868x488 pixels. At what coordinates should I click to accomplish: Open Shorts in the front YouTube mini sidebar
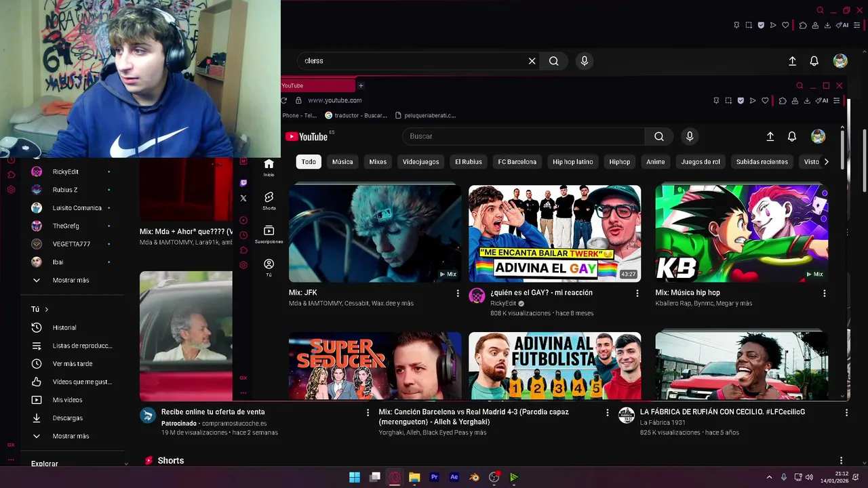pyautogui.click(x=269, y=201)
